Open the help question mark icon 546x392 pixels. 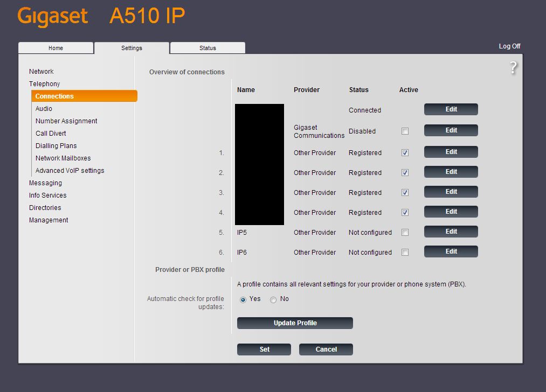click(x=513, y=67)
